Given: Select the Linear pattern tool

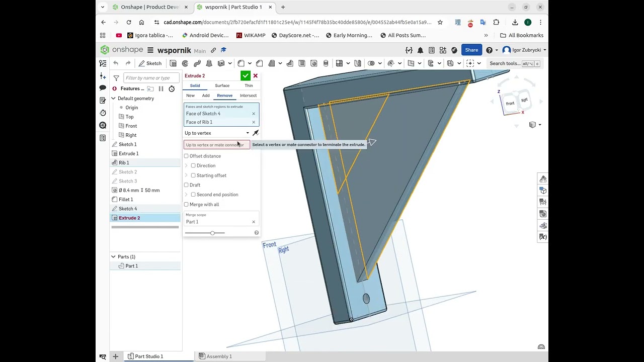Looking at the screenshot, I should click(339, 63).
